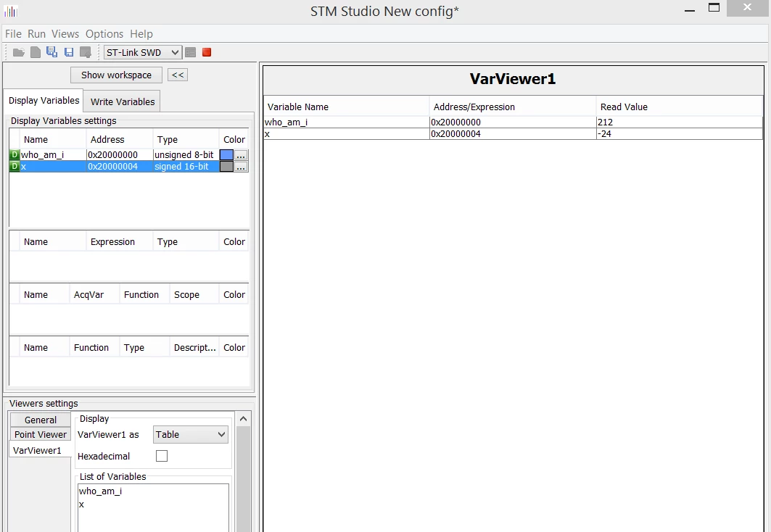Click the ... button for who_am_i color

pos(241,154)
